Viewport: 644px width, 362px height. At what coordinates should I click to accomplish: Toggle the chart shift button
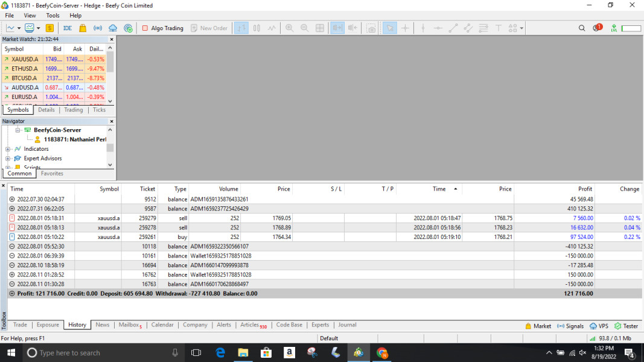coord(352,28)
